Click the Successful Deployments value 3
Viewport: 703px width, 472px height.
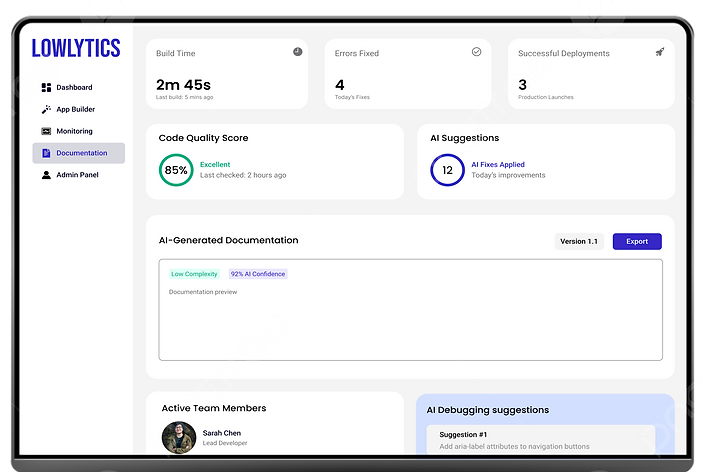coord(522,85)
